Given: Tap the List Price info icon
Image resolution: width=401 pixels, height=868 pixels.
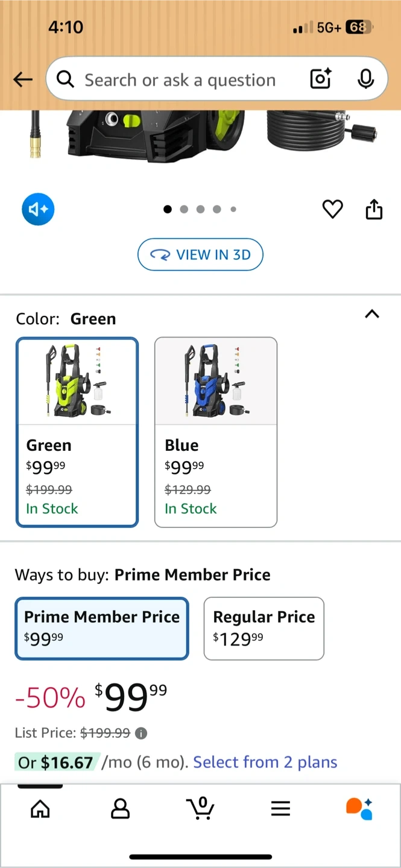Looking at the screenshot, I should (141, 733).
